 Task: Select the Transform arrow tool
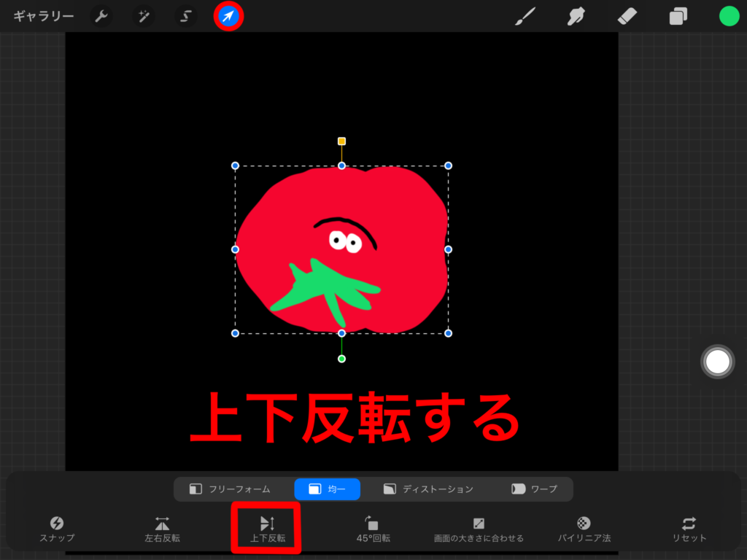228,16
